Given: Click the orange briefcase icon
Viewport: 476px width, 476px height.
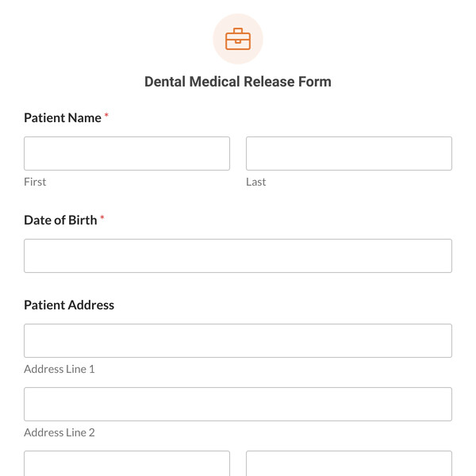Looking at the screenshot, I should (x=238, y=39).
